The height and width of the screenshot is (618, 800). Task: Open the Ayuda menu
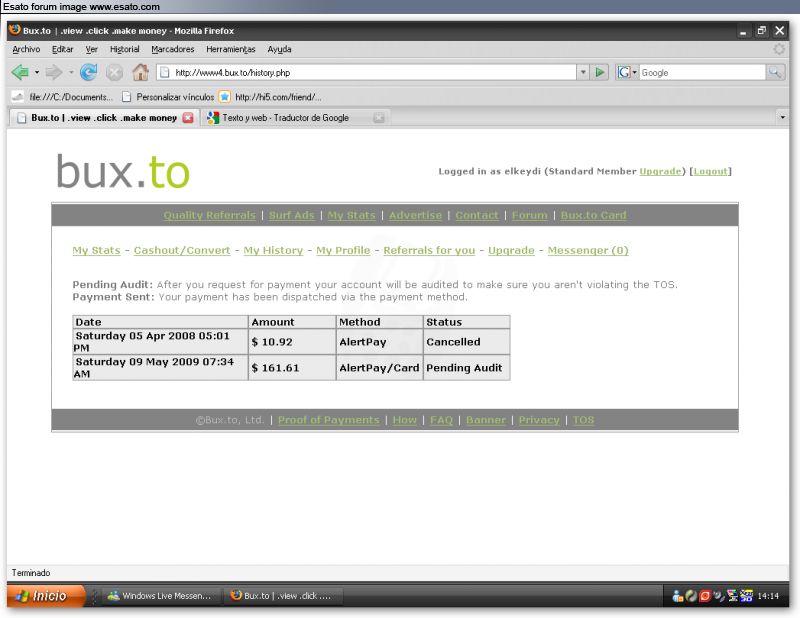(x=279, y=49)
